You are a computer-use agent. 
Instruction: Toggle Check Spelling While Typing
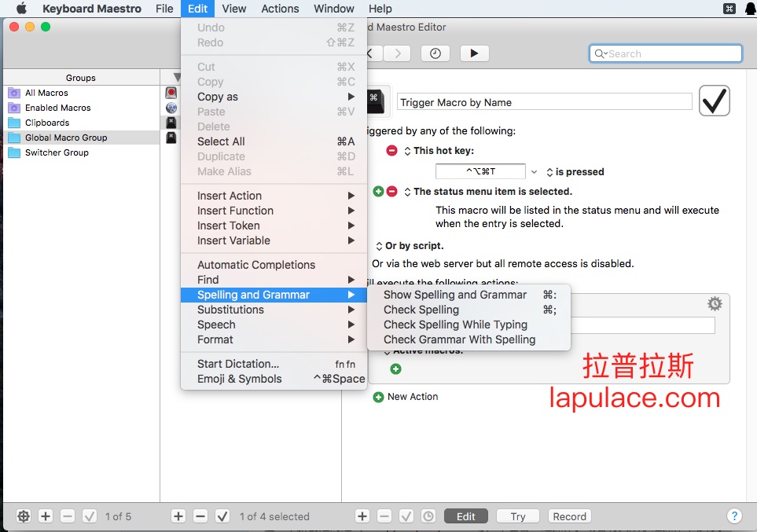pos(455,325)
